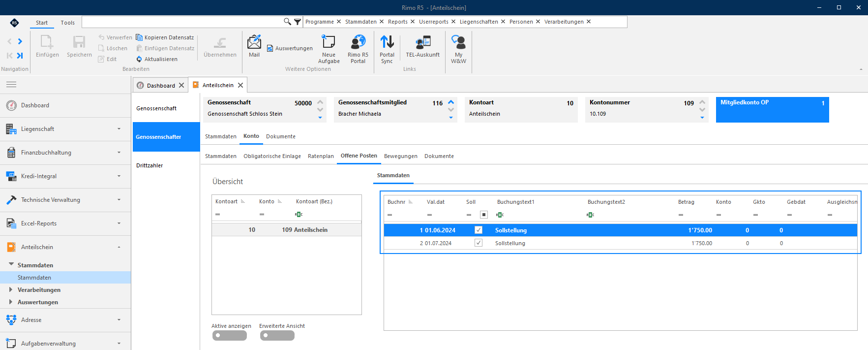Click Kopieren Datensatz button

pyautogui.click(x=165, y=37)
